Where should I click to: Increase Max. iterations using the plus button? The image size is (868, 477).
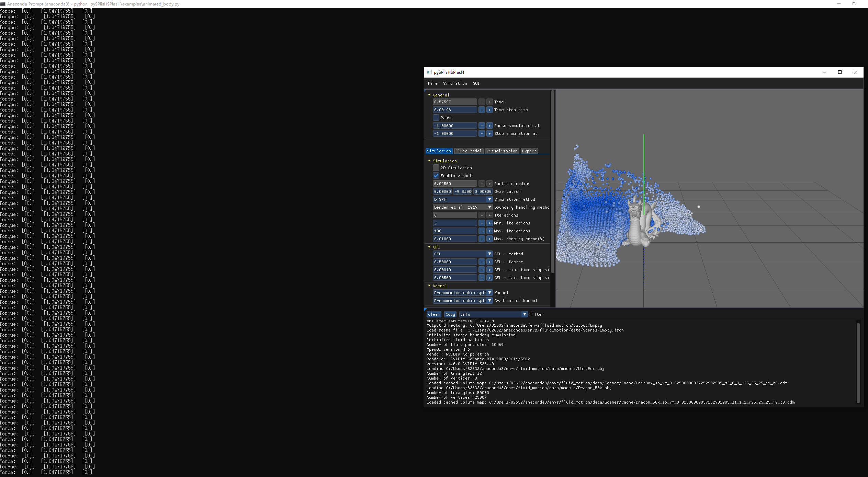click(x=489, y=231)
